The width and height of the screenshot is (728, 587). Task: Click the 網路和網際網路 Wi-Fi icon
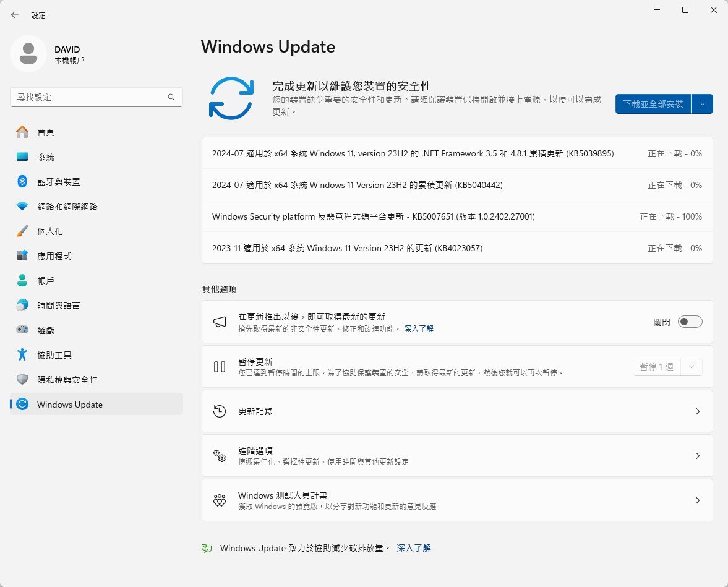(x=22, y=206)
